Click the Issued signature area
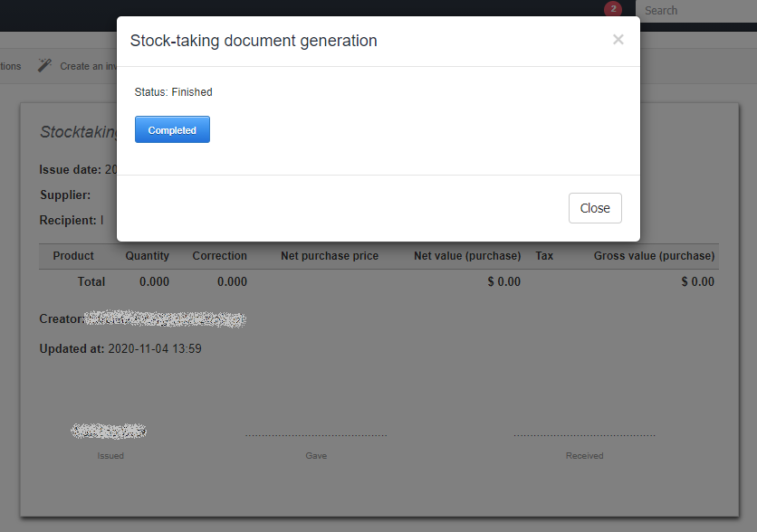This screenshot has height=532, width=757. (x=109, y=431)
